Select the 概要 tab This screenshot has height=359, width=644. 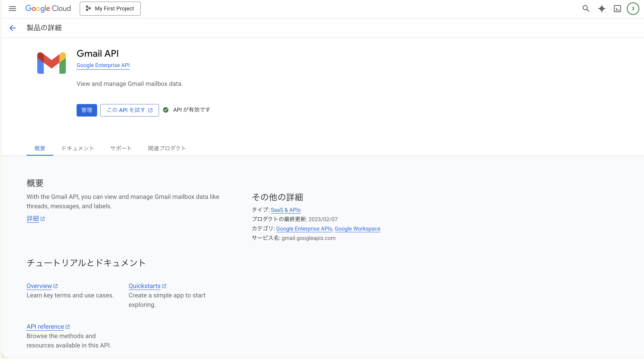click(x=40, y=148)
